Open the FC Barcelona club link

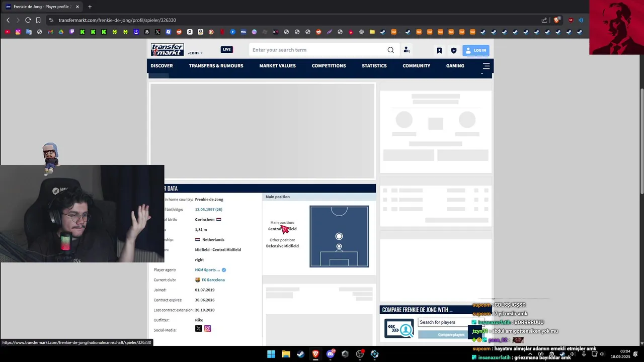[213, 280]
